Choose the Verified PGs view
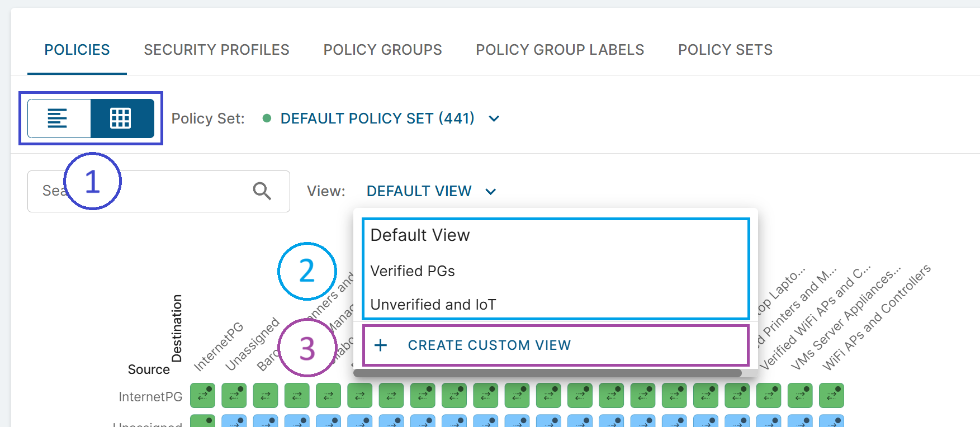The width and height of the screenshot is (980, 427). tap(413, 271)
